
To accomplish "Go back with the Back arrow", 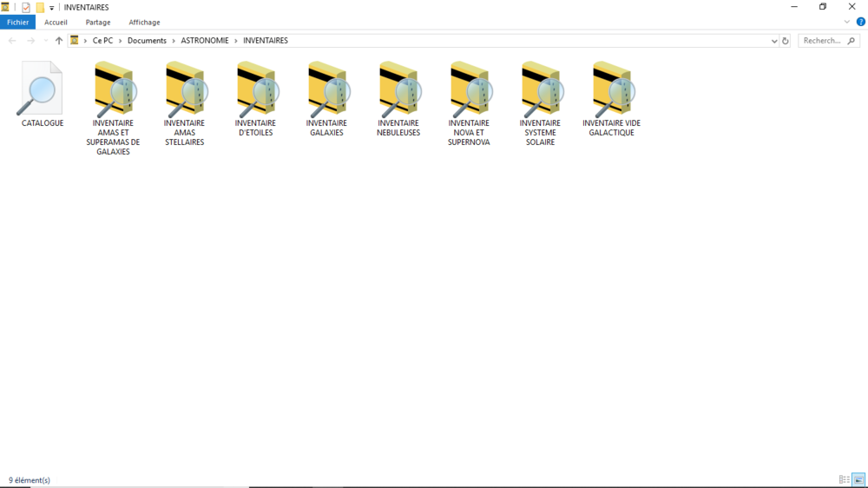I will point(12,41).
